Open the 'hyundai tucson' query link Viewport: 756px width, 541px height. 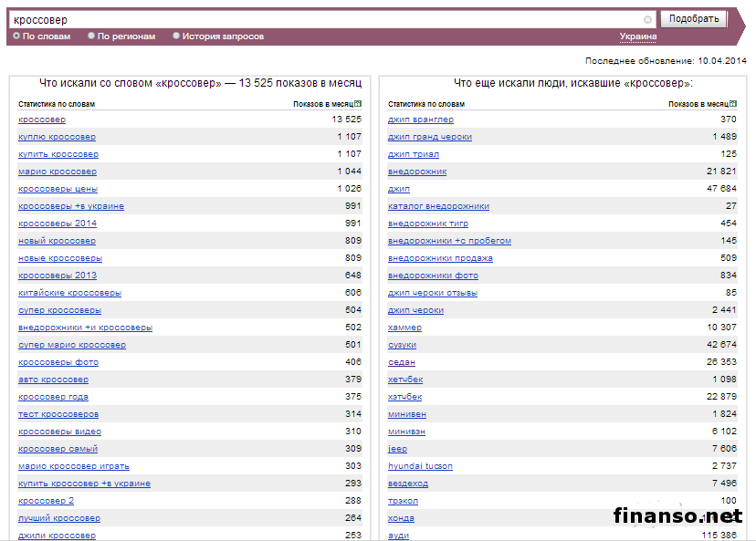[419, 466]
